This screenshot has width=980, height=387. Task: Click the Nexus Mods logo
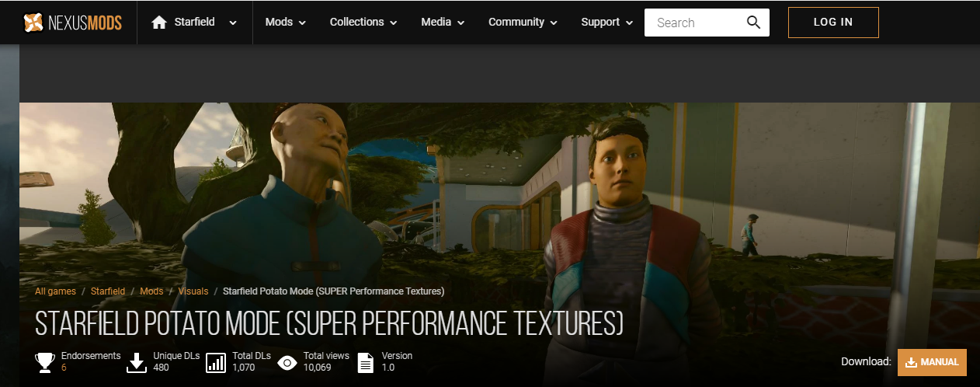[72, 23]
